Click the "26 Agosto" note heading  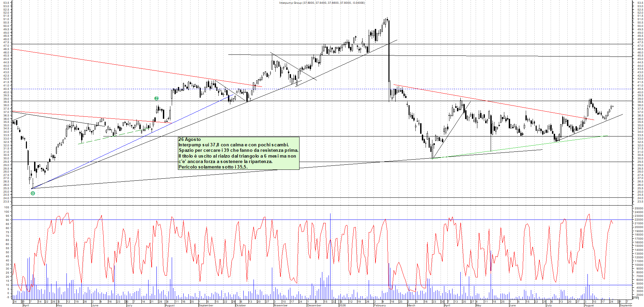click(190, 140)
